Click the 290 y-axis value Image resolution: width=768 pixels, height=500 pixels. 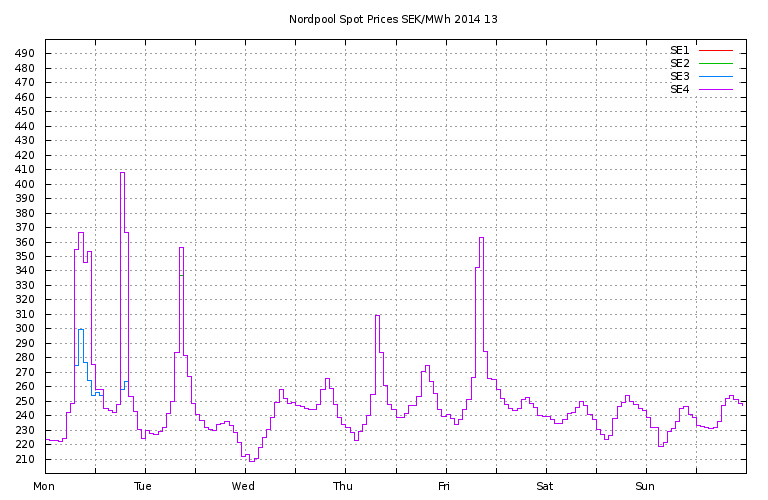point(24,343)
